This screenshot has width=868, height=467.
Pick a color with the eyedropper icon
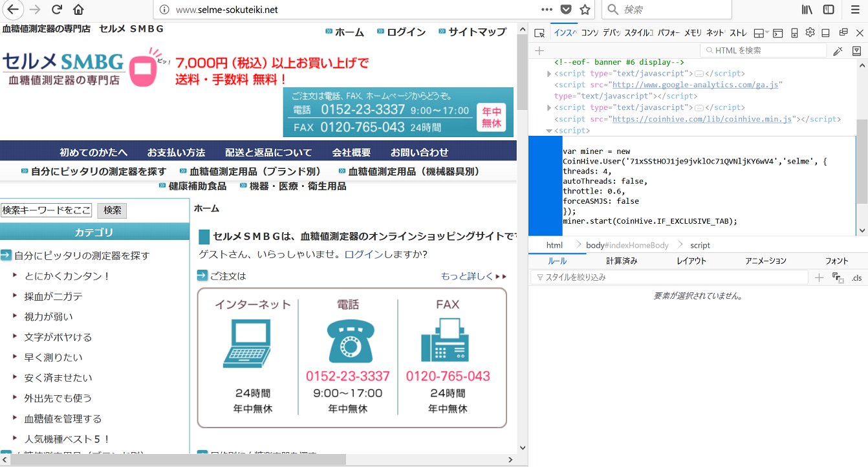pos(838,50)
